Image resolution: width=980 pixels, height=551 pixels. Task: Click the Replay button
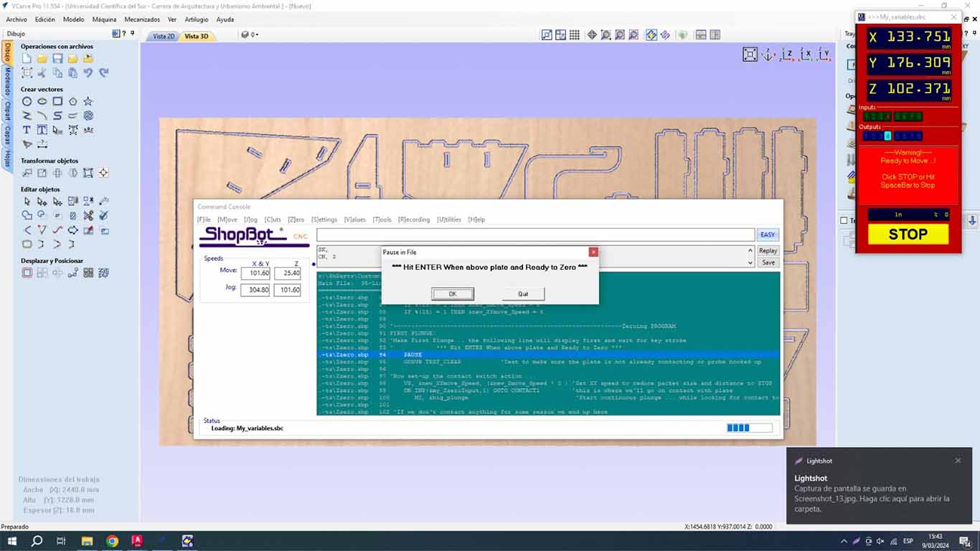pyautogui.click(x=768, y=250)
